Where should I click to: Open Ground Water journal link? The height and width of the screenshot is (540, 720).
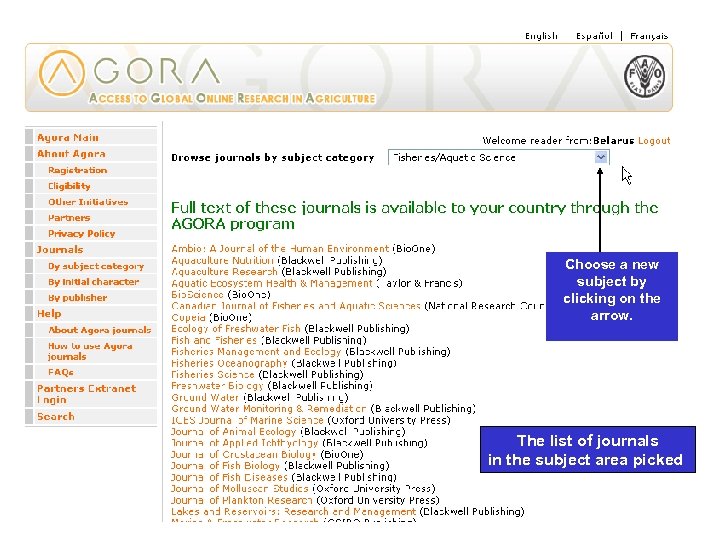205,397
